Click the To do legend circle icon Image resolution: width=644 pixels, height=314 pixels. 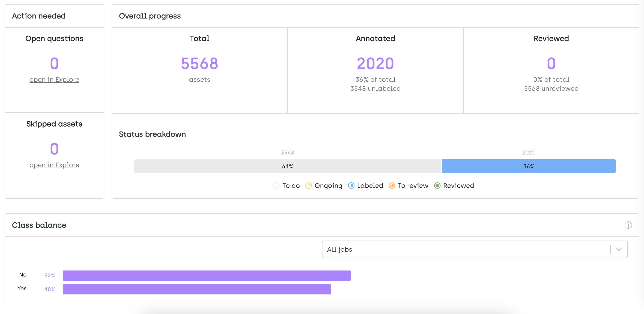(276, 186)
